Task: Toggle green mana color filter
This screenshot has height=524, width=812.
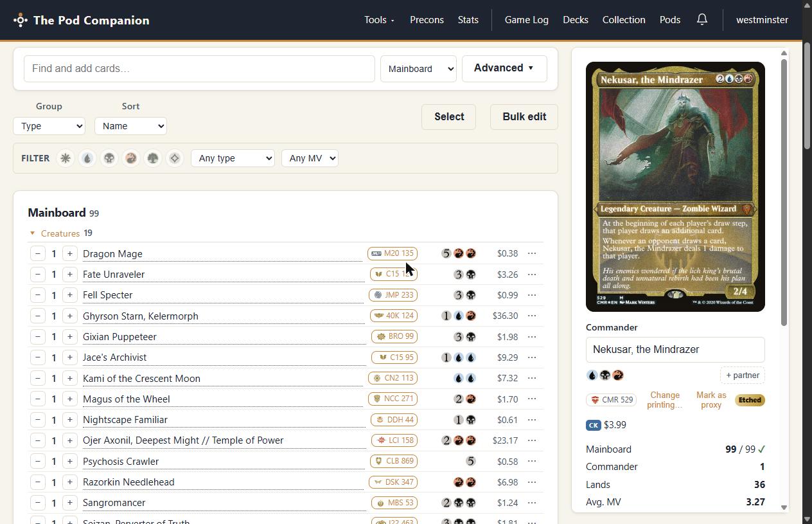Action: tap(153, 158)
